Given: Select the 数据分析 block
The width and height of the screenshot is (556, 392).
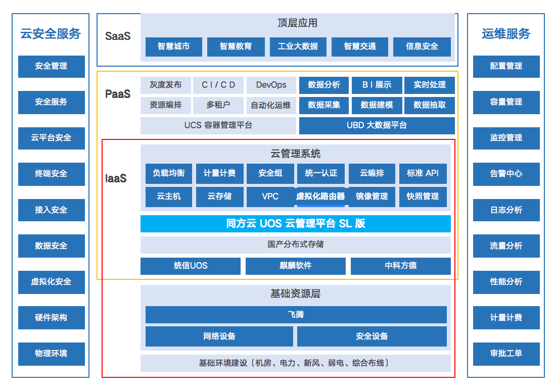Looking at the screenshot, I should pos(323,85).
